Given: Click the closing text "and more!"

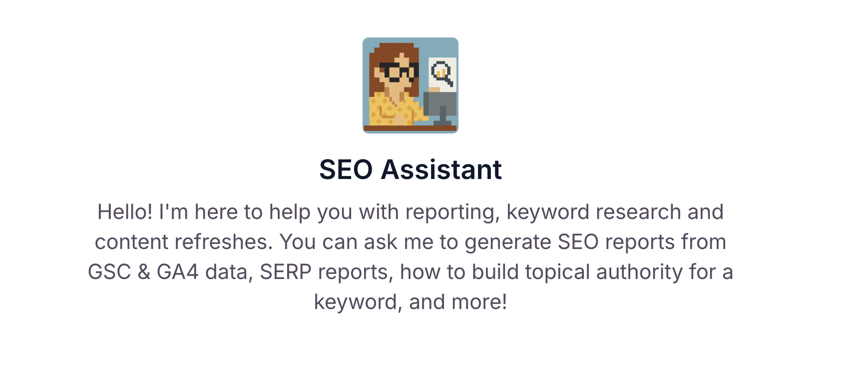Looking at the screenshot, I should click(x=458, y=302).
